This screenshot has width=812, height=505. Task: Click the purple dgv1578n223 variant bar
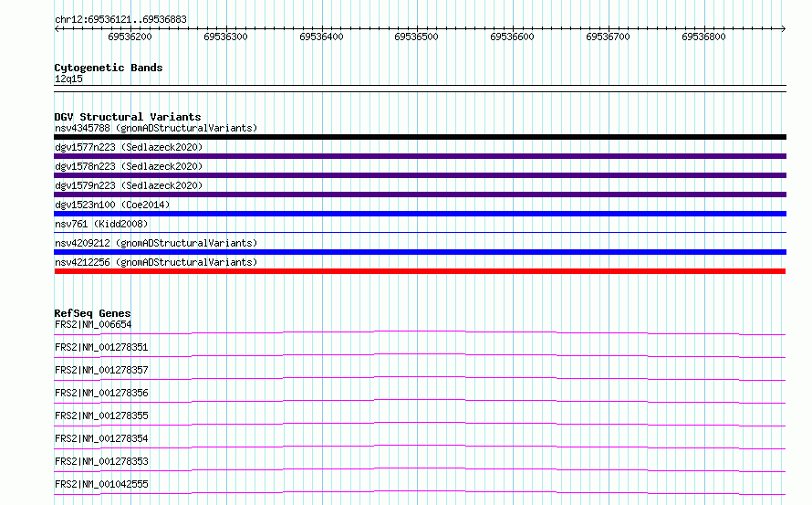[420, 175]
